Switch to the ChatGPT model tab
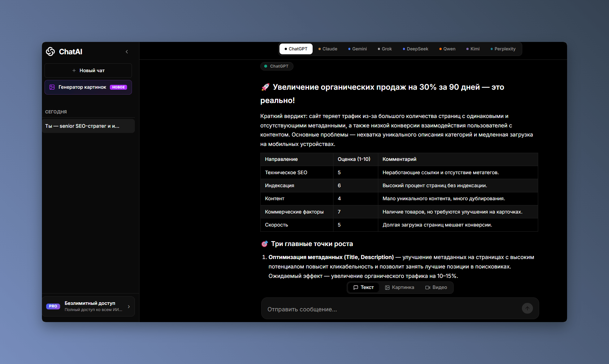Viewport: 609px width, 364px height. tap(296, 49)
